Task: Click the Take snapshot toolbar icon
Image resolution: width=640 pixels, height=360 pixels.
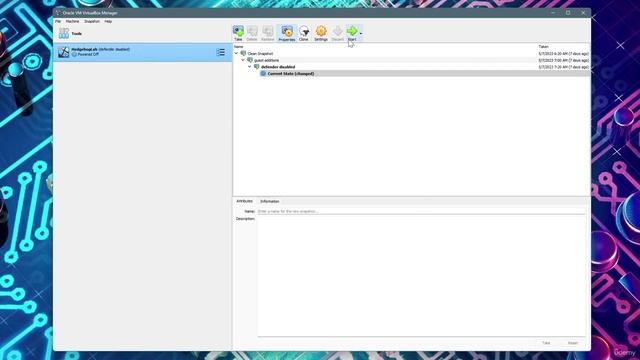Action: click(x=238, y=33)
